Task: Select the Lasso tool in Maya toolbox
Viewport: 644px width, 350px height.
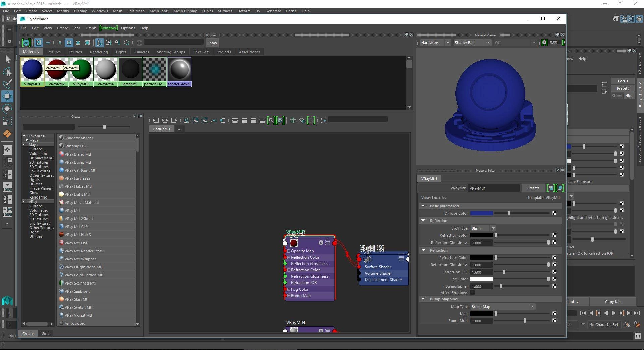Action: pos(7,72)
